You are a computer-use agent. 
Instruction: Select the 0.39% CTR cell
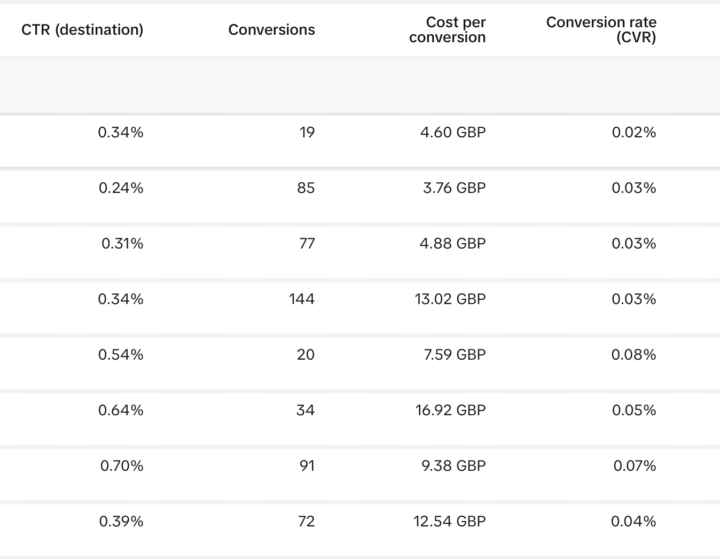pos(120,522)
